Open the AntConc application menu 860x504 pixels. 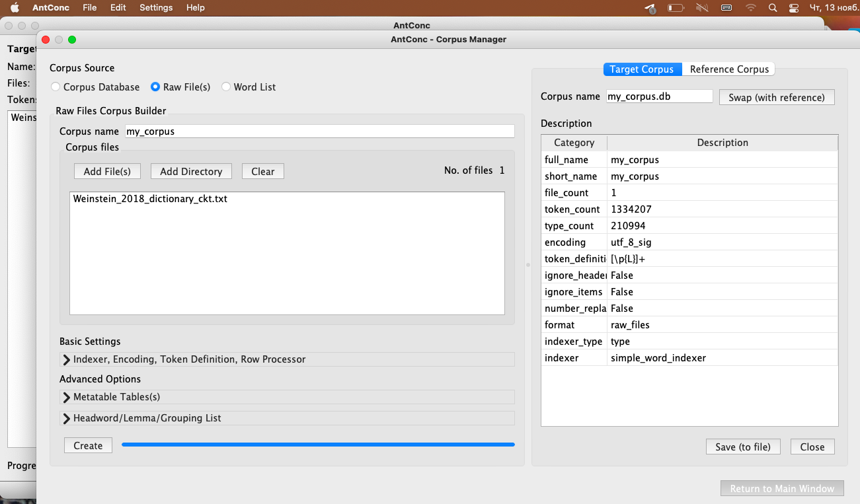click(x=51, y=8)
